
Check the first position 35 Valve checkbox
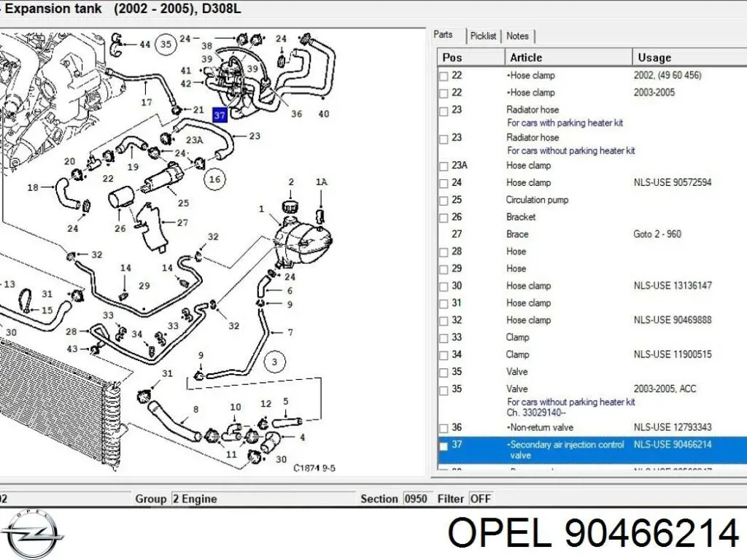444,373
